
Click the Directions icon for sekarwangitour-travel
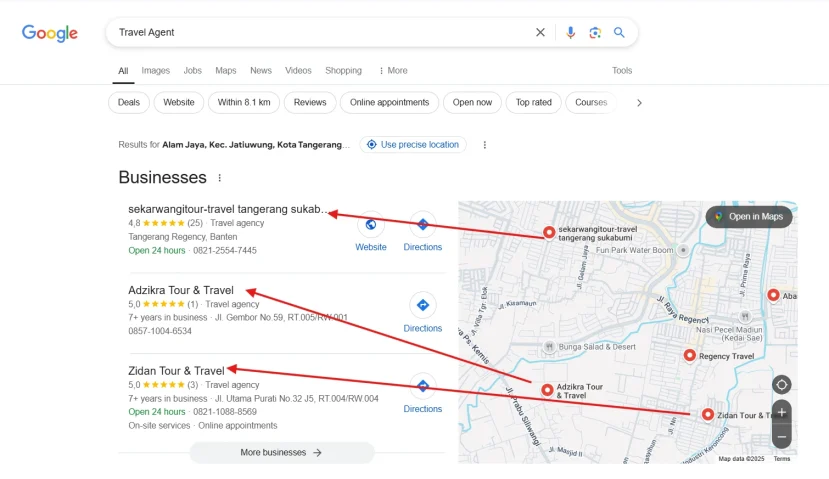pos(422,225)
